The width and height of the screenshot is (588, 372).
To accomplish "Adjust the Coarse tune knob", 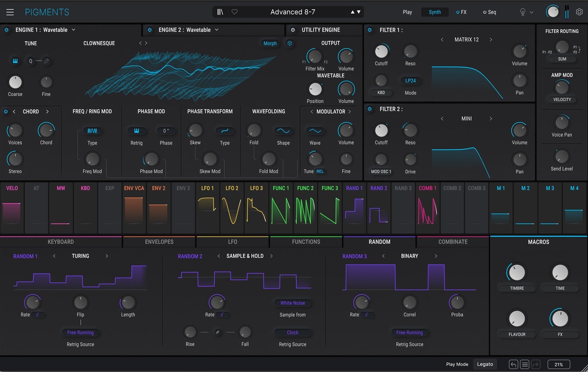I will click(x=15, y=82).
